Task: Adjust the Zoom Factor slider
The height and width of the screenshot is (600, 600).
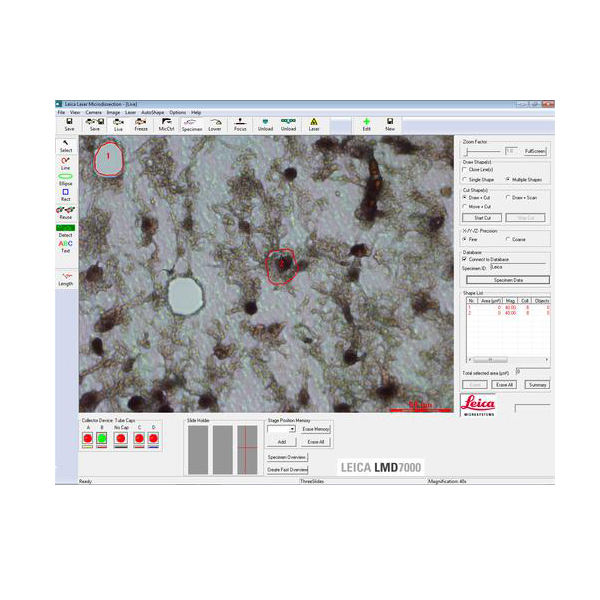Action: click(x=468, y=151)
